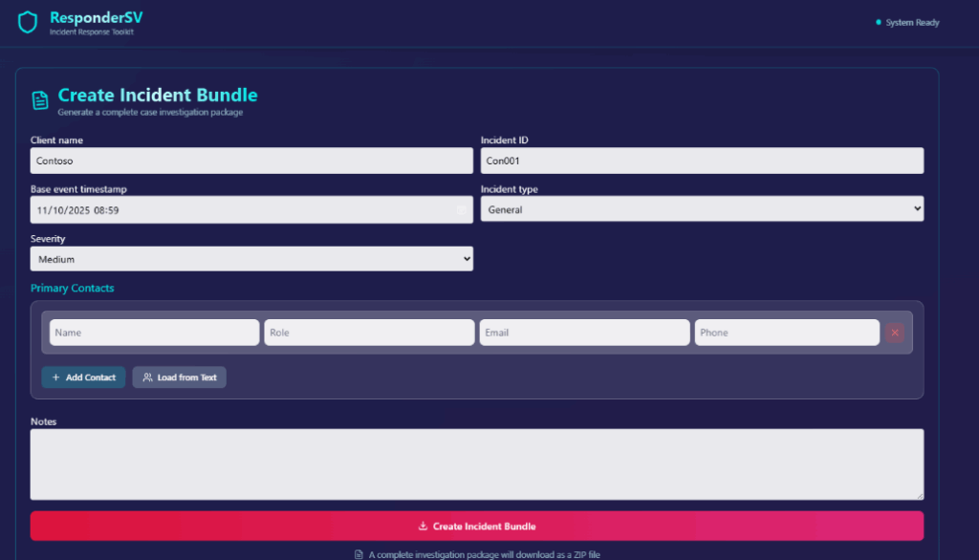
Task: Select the Base event timestamp field
Action: pos(239,209)
